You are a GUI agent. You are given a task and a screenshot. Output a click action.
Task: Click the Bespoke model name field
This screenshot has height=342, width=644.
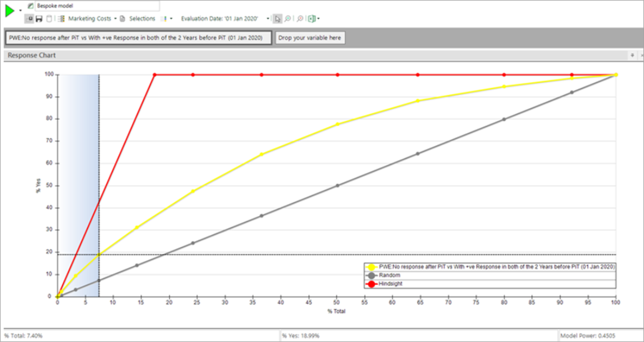pyautogui.click(x=97, y=6)
